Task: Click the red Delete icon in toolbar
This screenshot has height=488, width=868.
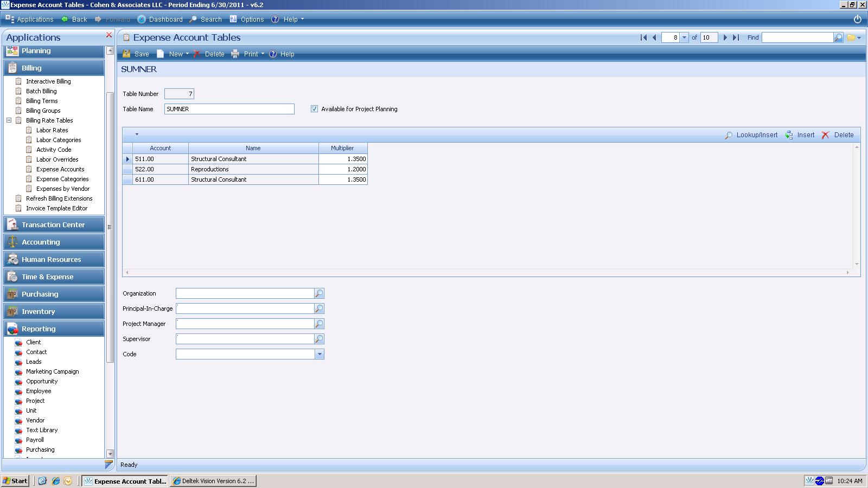Action: [x=197, y=54]
